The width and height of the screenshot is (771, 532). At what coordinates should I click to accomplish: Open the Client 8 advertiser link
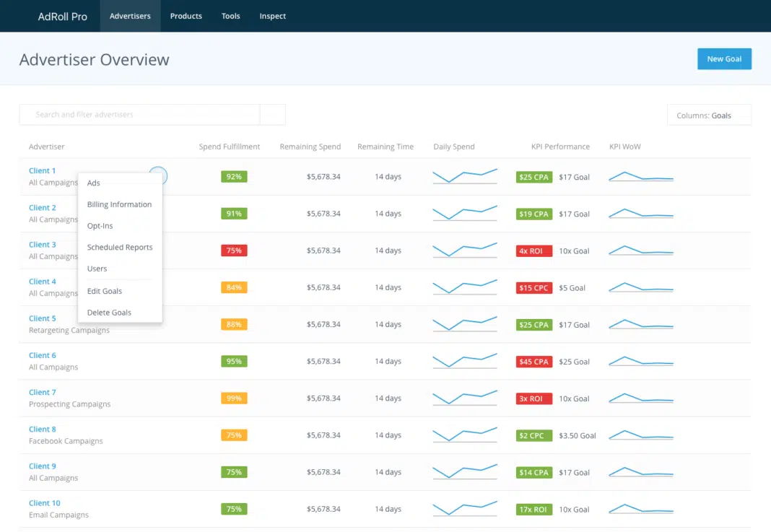43,429
